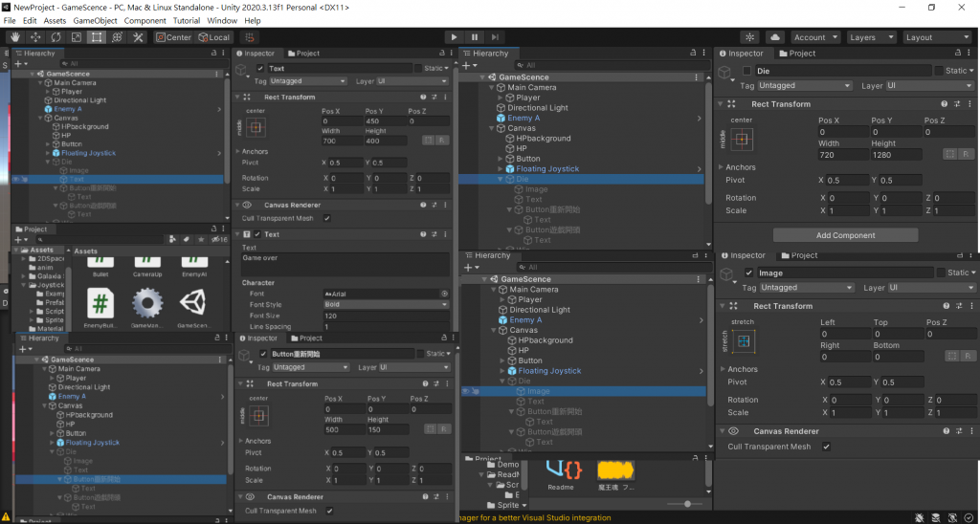This screenshot has width=980, height=524.
Task: Open Rect Transform help icon in Die inspector
Action: pos(945,104)
